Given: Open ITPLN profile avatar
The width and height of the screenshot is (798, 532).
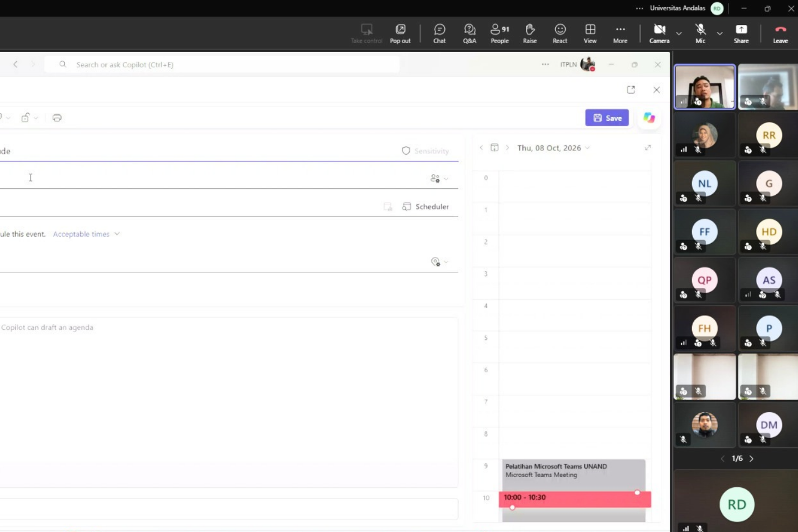Looking at the screenshot, I should pyautogui.click(x=587, y=64).
